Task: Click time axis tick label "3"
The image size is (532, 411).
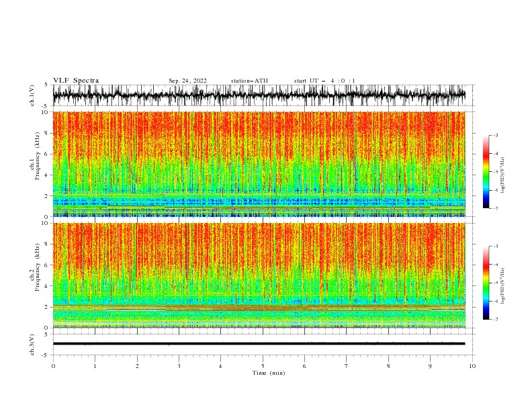Action: pos(179,366)
